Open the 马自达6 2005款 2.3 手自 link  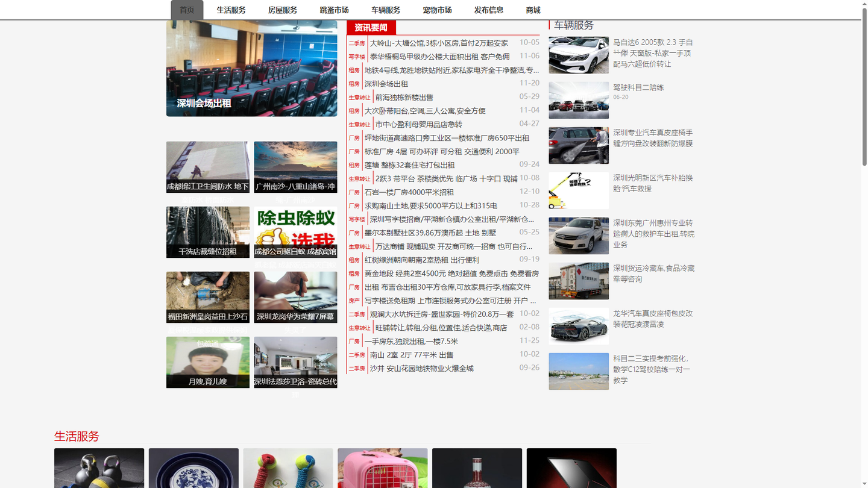653,53
